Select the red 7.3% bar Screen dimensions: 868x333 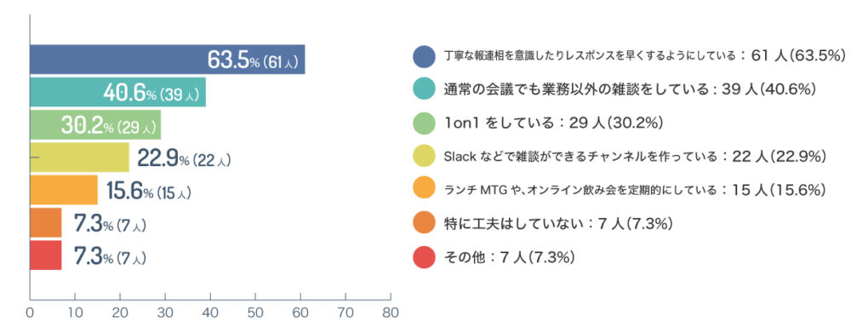pos(45,255)
